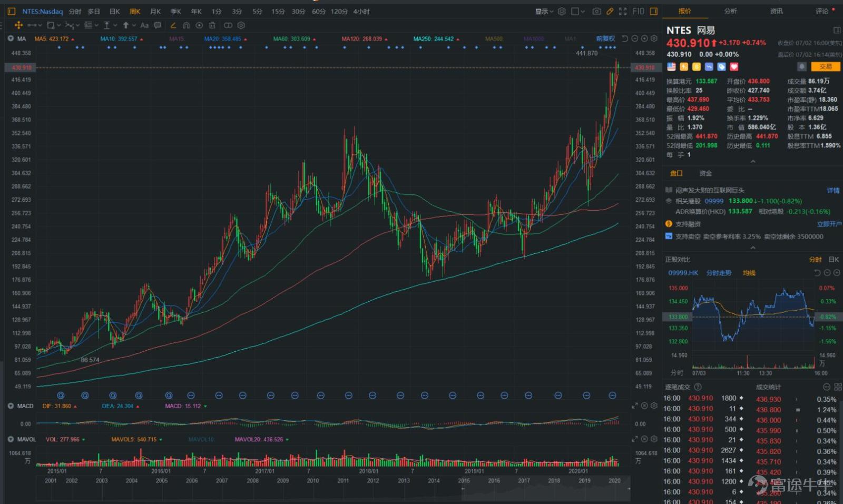The image size is (843, 504).
Task: Toggle the MAVOL10 line visibility
Action: [x=201, y=439]
